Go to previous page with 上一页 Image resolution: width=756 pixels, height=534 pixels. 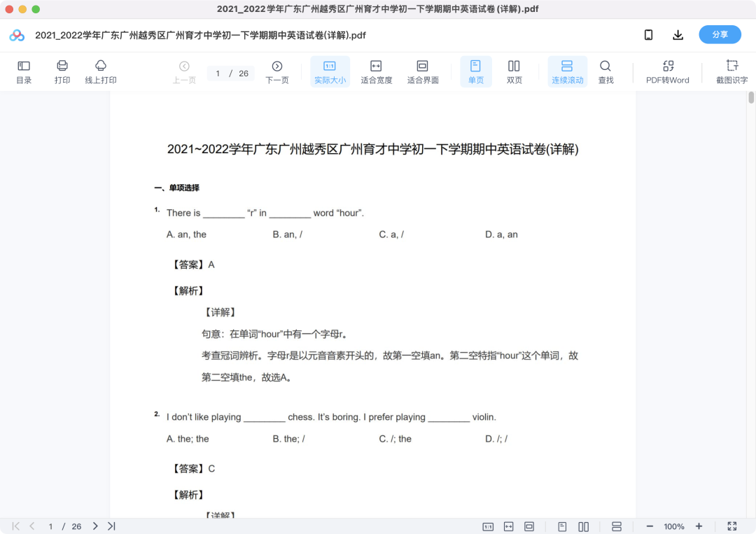tap(184, 72)
